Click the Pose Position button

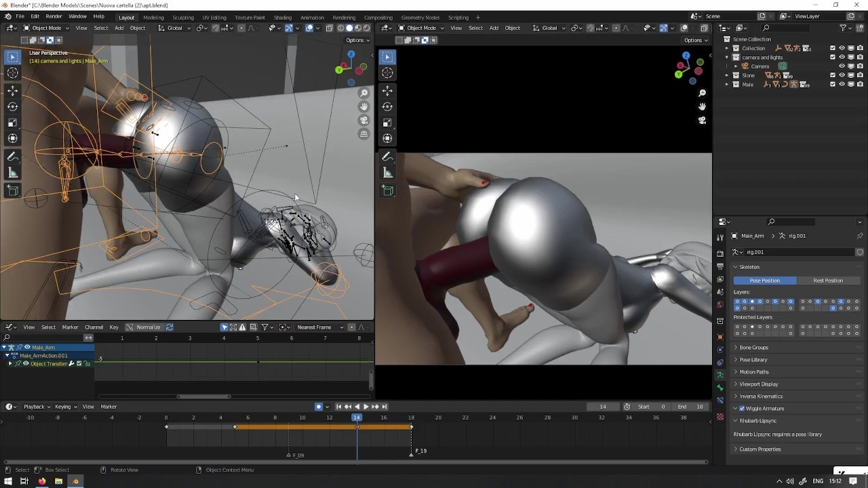764,281
